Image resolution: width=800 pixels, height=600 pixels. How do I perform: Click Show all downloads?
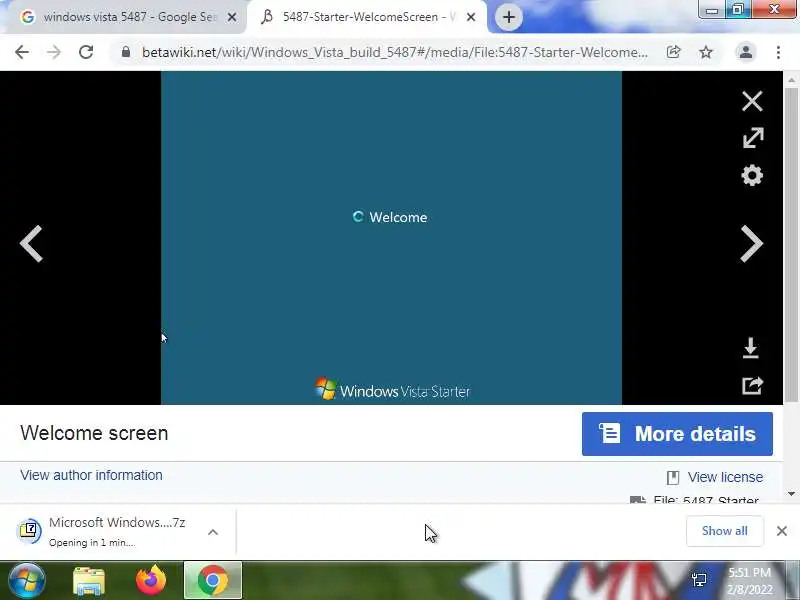[724, 531]
